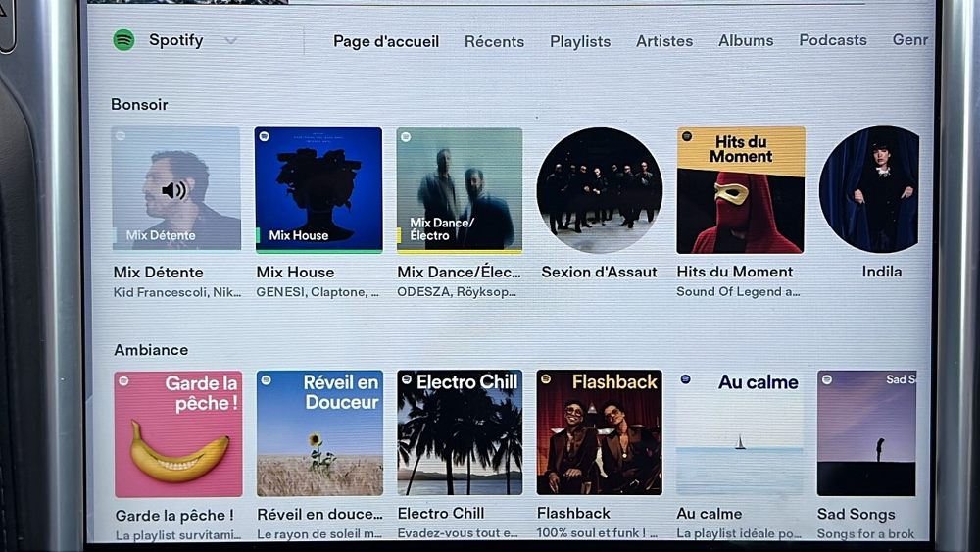Select the Artistes tab
Image resolution: width=980 pixels, height=552 pixels.
(x=664, y=41)
